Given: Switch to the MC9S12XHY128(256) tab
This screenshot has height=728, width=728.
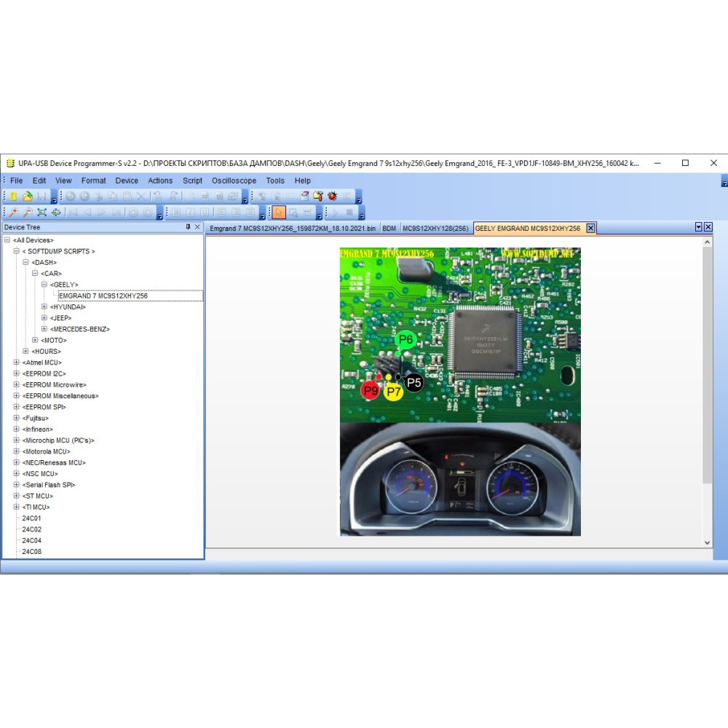Looking at the screenshot, I should coord(435,229).
